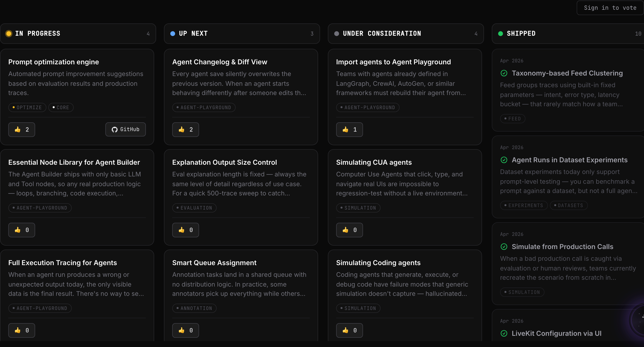Open Essential Node Library for Agent Builder title
The width and height of the screenshot is (644, 347).
click(x=74, y=162)
